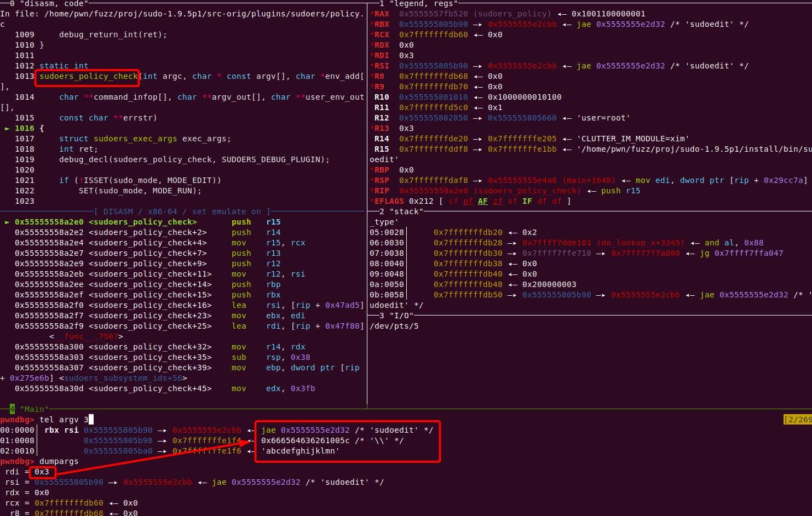Click the RDX register row label
The image size is (812, 516).
382,45
